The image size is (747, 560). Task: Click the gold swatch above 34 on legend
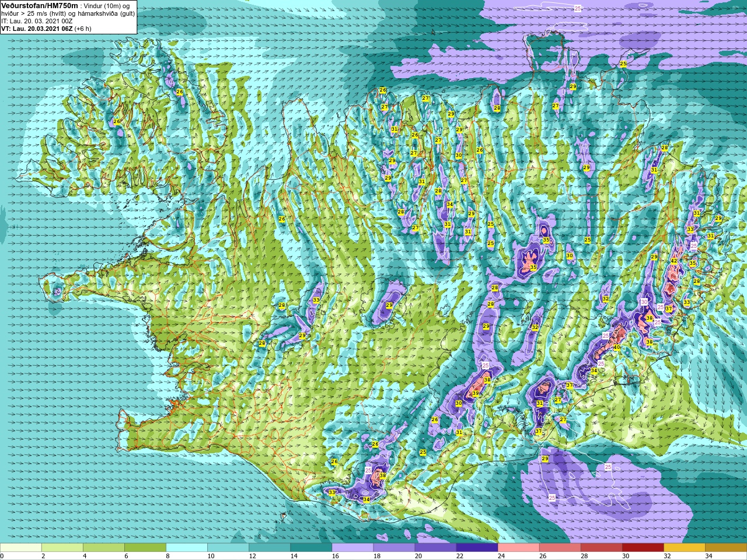tap(726, 548)
